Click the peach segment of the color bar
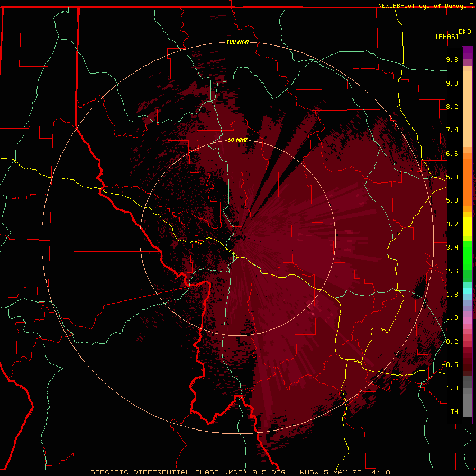476x476 pixels. point(467,109)
